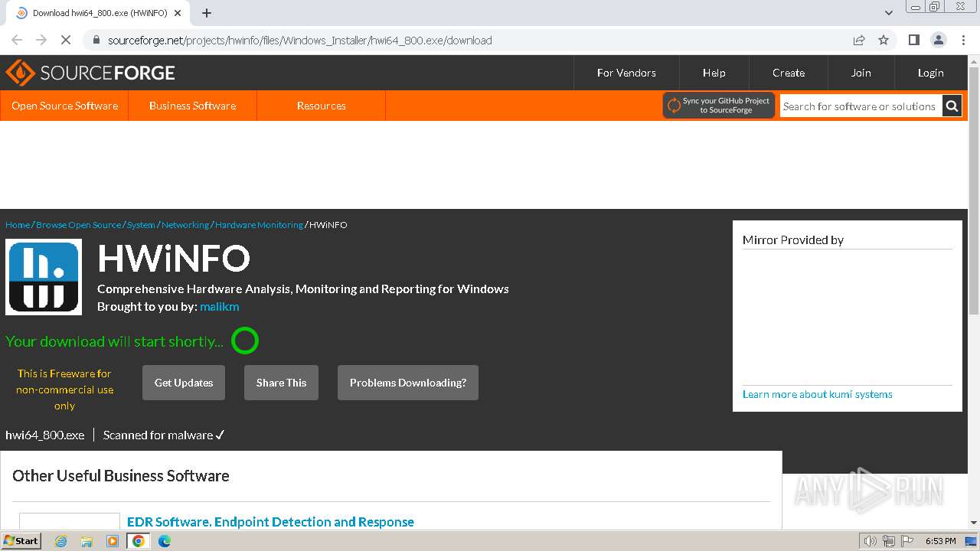Click the Share This button

(x=281, y=383)
